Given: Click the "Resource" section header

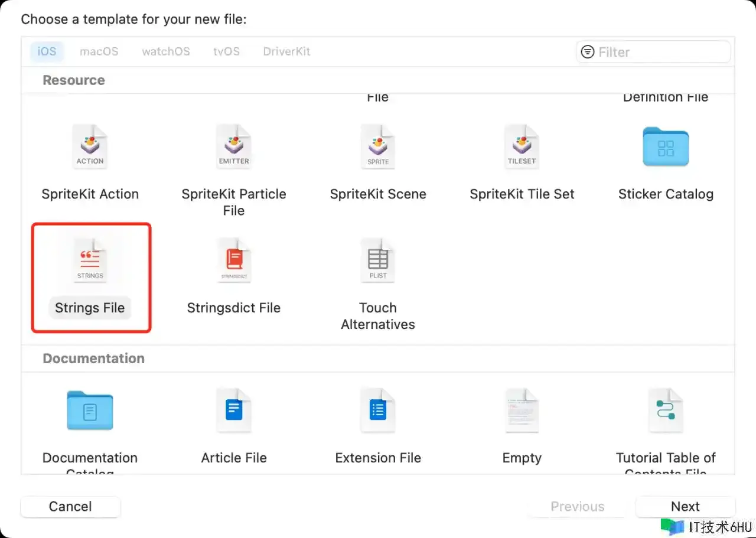Looking at the screenshot, I should tap(74, 80).
